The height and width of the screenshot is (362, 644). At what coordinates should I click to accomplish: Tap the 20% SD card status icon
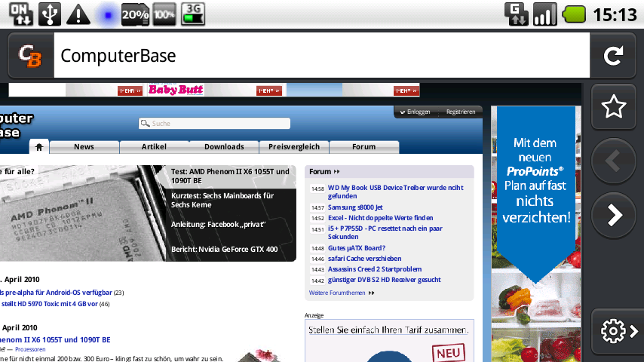coord(135,14)
